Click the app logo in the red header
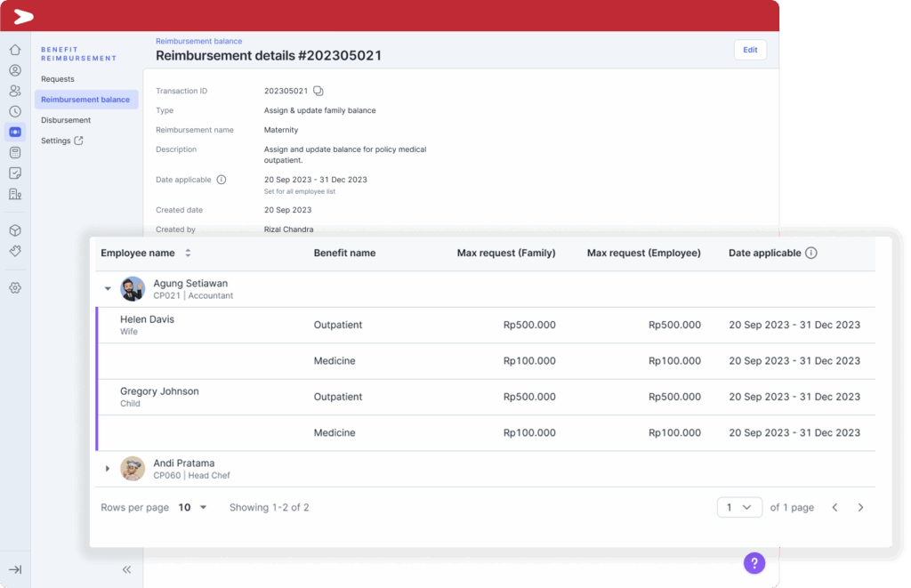The width and height of the screenshot is (911, 588). [23, 16]
